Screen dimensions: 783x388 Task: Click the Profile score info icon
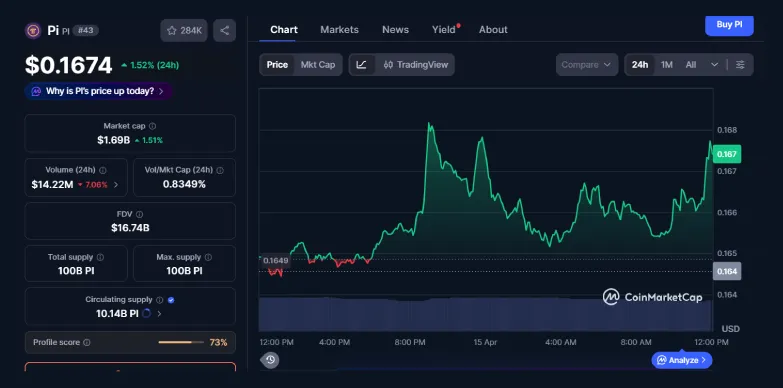pyautogui.click(x=87, y=343)
